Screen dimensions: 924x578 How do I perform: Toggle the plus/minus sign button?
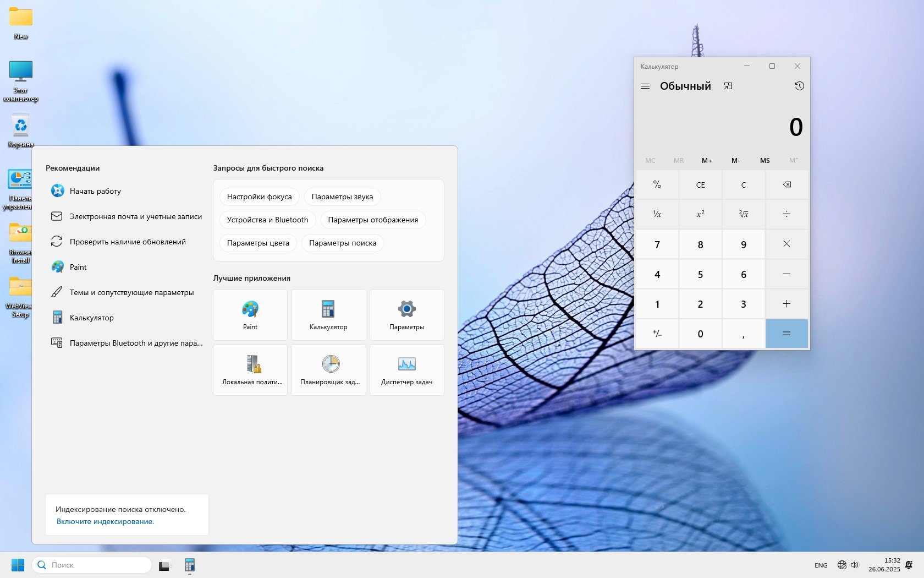coord(657,334)
